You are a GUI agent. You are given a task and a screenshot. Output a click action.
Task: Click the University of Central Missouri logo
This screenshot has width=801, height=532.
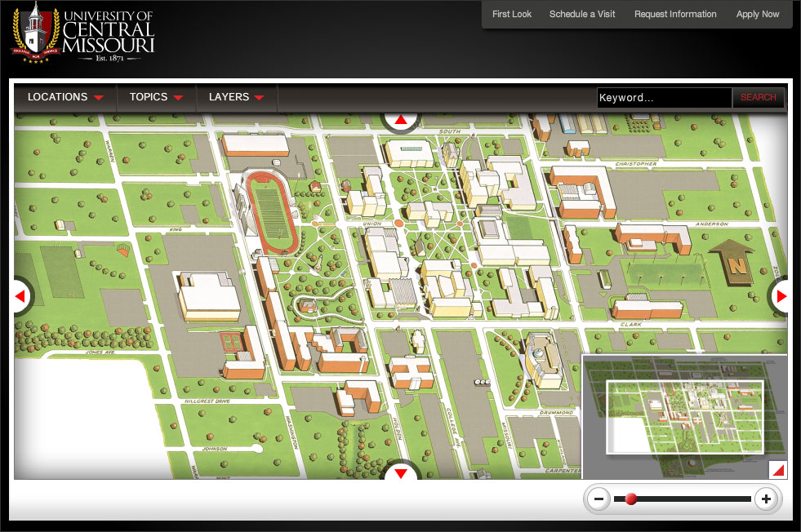83,34
